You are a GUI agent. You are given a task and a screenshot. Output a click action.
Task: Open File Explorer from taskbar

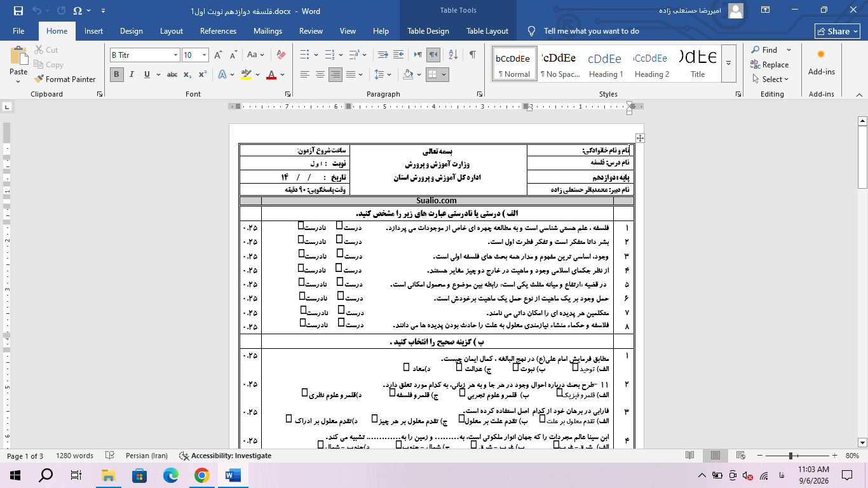tap(109, 475)
